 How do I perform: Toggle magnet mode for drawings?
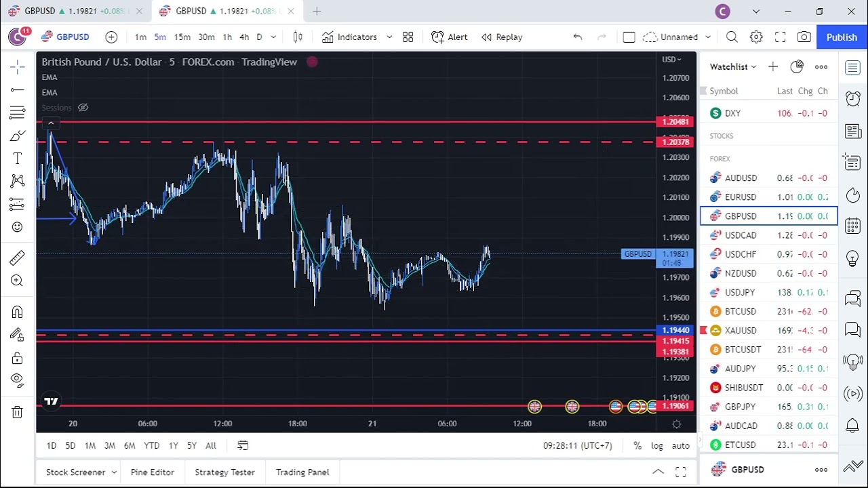pos(18,312)
